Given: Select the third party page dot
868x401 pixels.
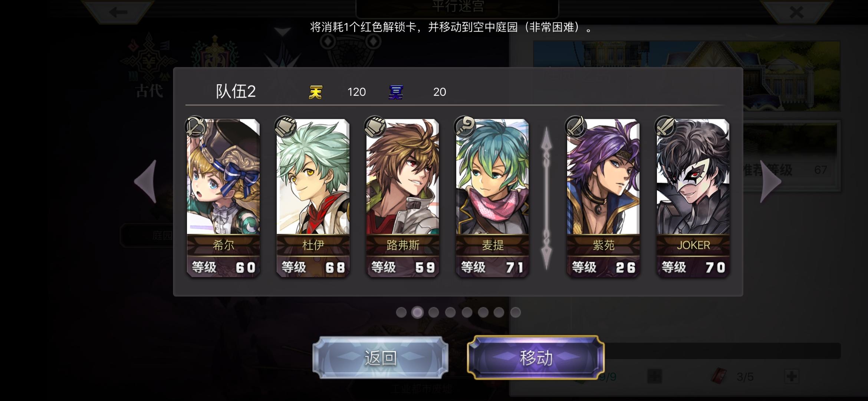Looking at the screenshot, I should [x=434, y=312].
